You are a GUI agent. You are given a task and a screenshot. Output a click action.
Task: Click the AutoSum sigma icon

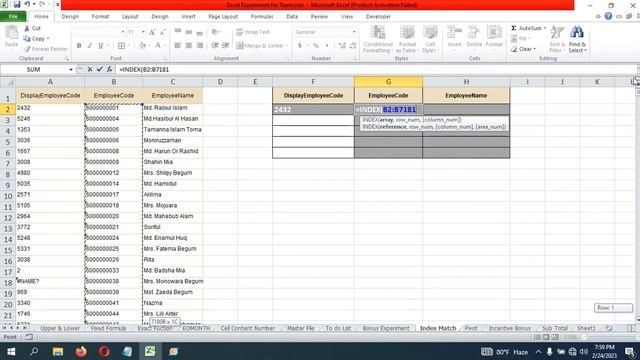click(514, 28)
